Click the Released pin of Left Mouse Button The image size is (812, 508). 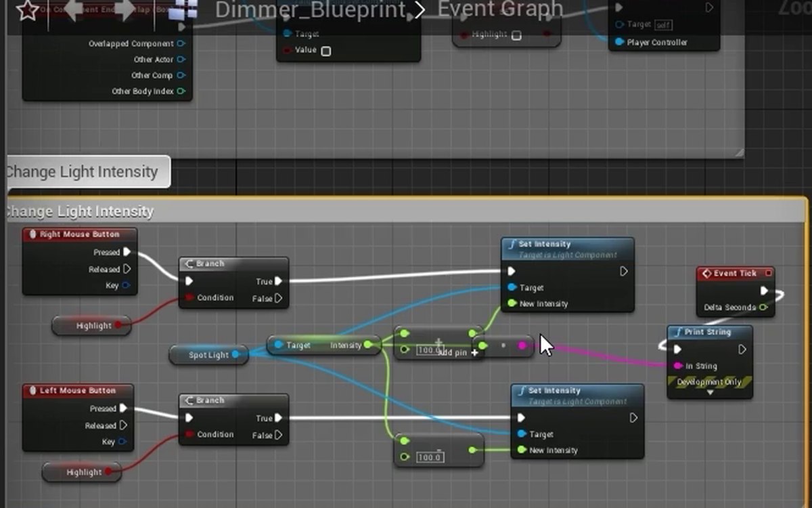123,425
